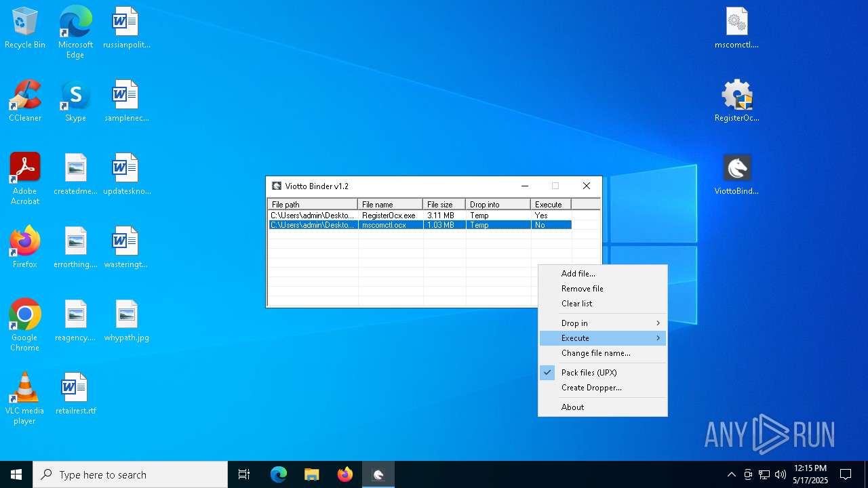Show hidden system tray icons
868x488 pixels.
pyautogui.click(x=731, y=474)
